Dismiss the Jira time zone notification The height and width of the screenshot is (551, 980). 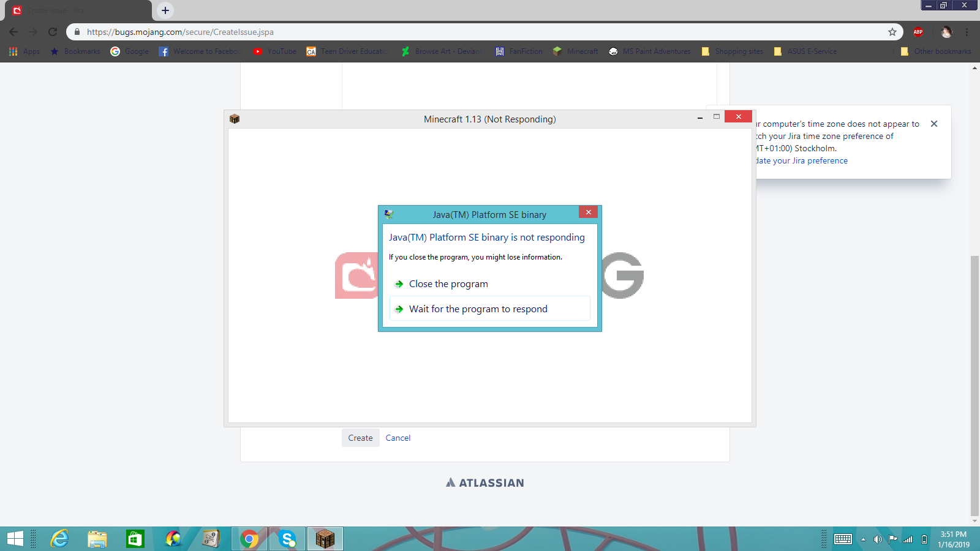(x=934, y=124)
